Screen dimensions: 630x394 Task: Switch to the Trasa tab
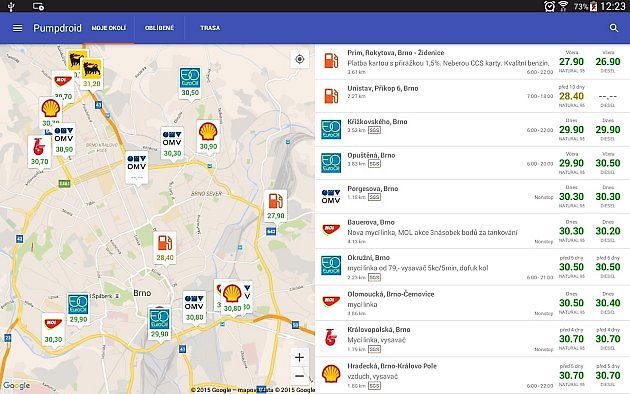[x=210, y=28]
